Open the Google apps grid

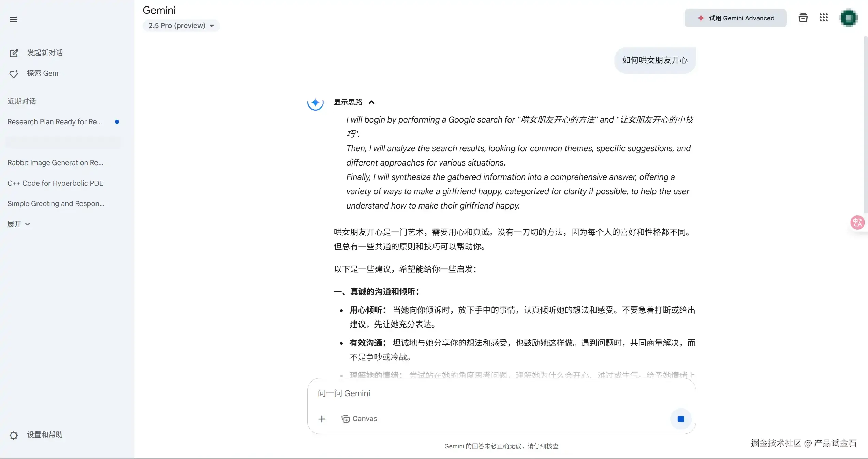click(x=824, y=17)
